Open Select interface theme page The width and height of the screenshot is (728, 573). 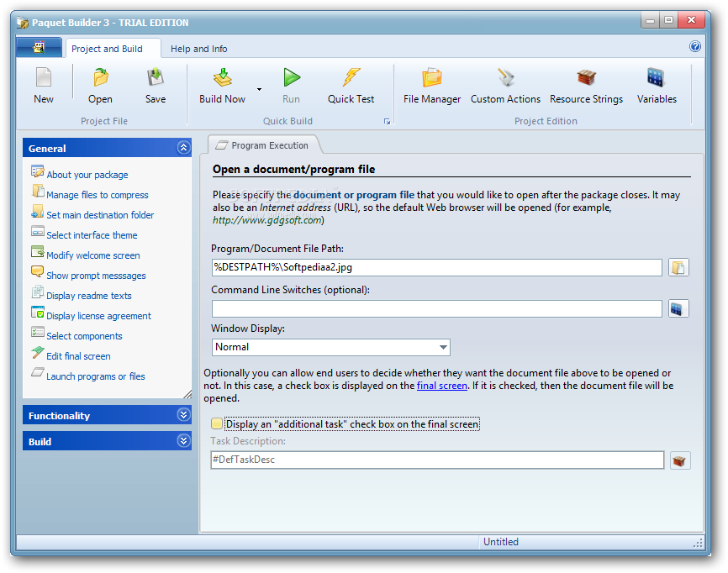92,235
